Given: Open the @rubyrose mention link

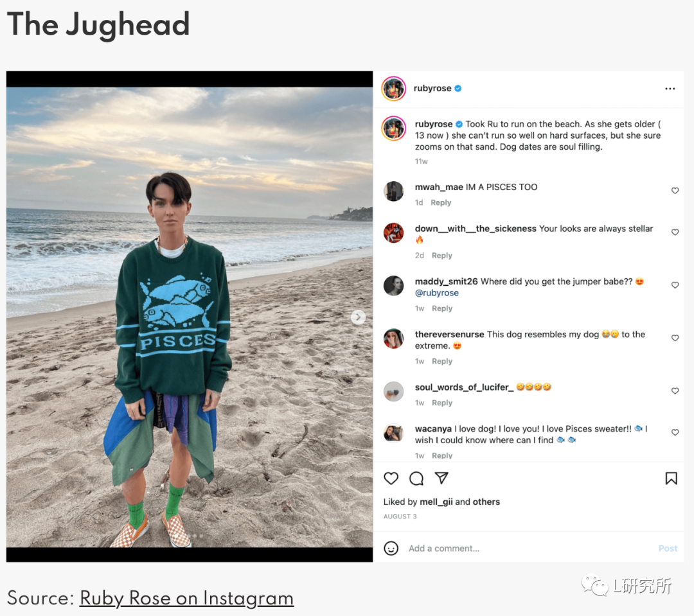Looking at the screenshot, I should click(x=436, y=293).
